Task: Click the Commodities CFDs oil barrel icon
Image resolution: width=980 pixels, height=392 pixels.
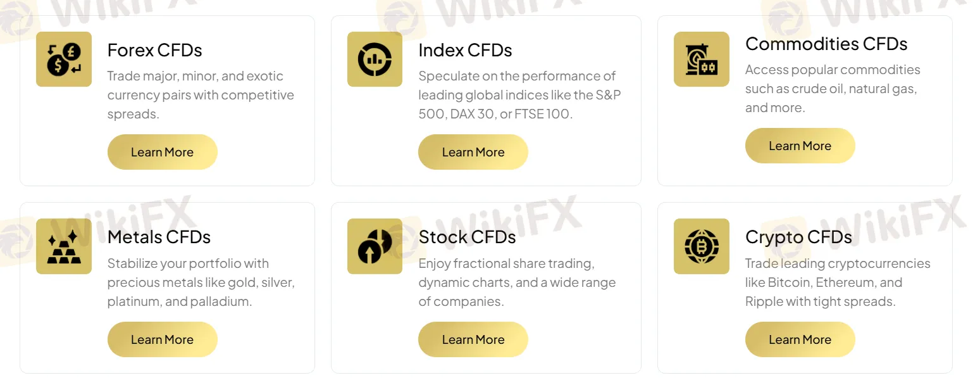Action: point(702,59)
